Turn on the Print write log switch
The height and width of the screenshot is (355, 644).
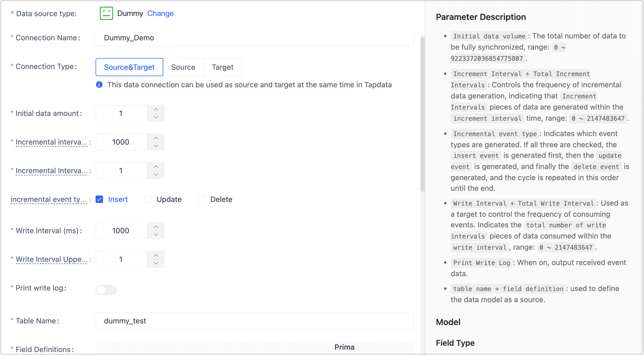click(x=106, y=290)
